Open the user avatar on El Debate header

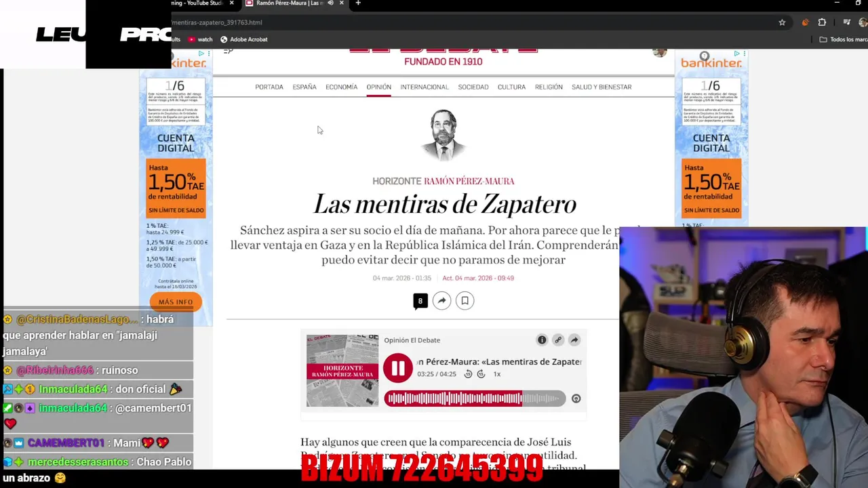point(660,52)
